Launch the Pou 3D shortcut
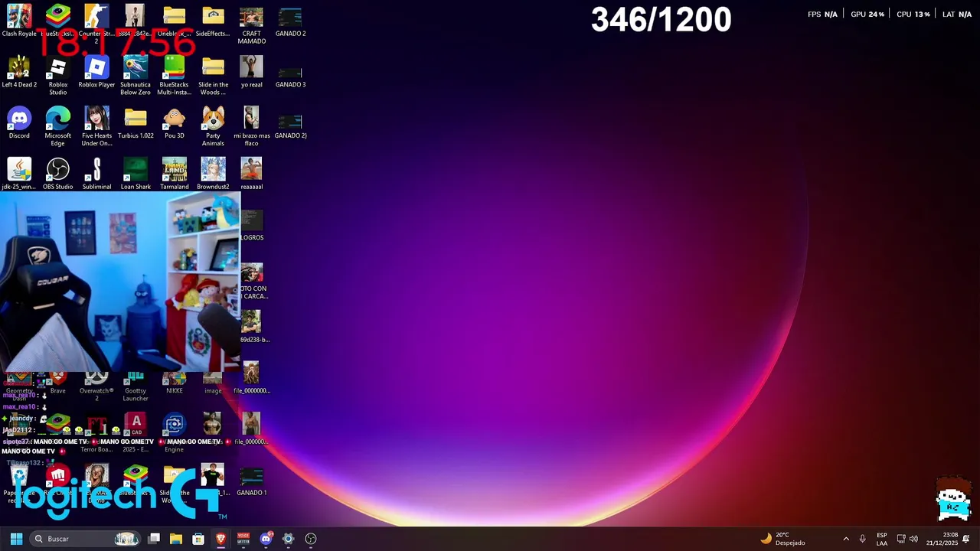The height and width of the screenshot is (551, 980). coord(174,123)
